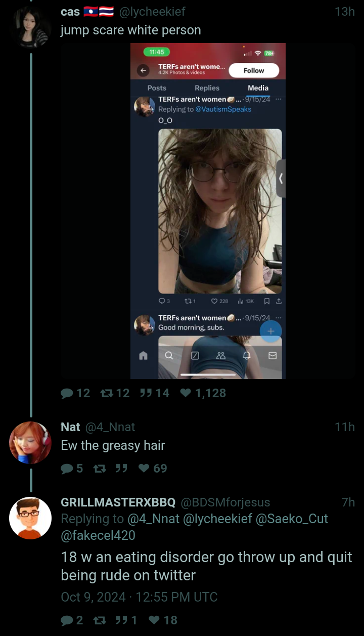Visit the @lycheekief handle link
This screenshot has height=636, width=364.
(x=152, y=11)
